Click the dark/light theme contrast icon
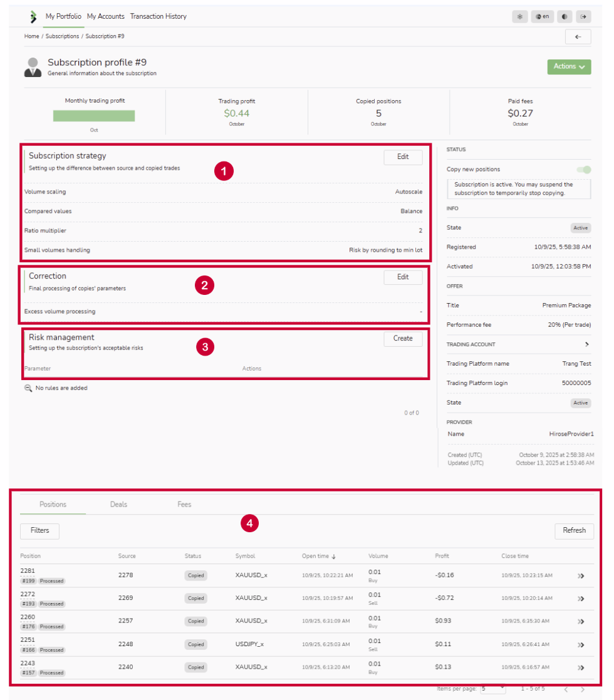Image resolution: width=614 pixels, height=700 pixels. tap(565, 16)
